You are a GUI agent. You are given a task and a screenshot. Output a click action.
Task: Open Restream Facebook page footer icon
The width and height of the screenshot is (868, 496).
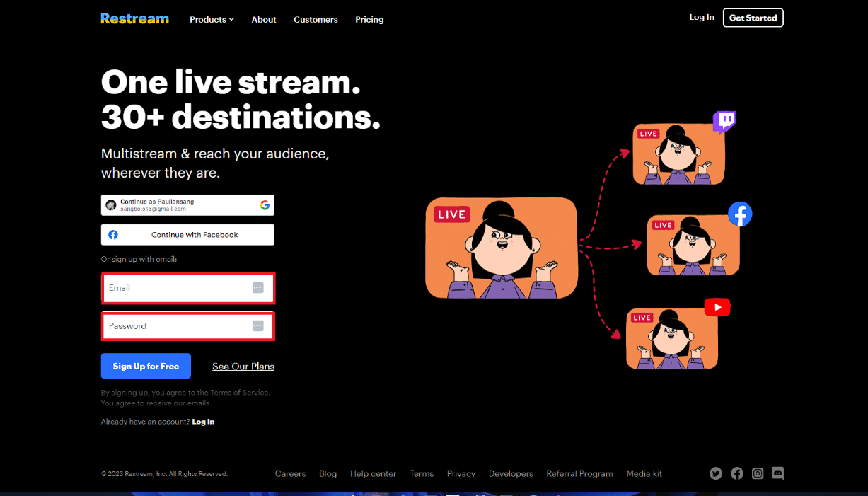click(x=737, y=473)
